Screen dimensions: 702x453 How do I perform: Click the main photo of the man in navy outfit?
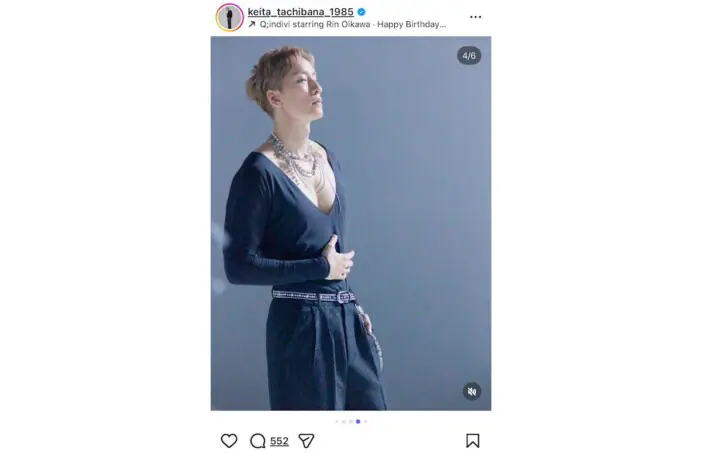click(351, 223)
